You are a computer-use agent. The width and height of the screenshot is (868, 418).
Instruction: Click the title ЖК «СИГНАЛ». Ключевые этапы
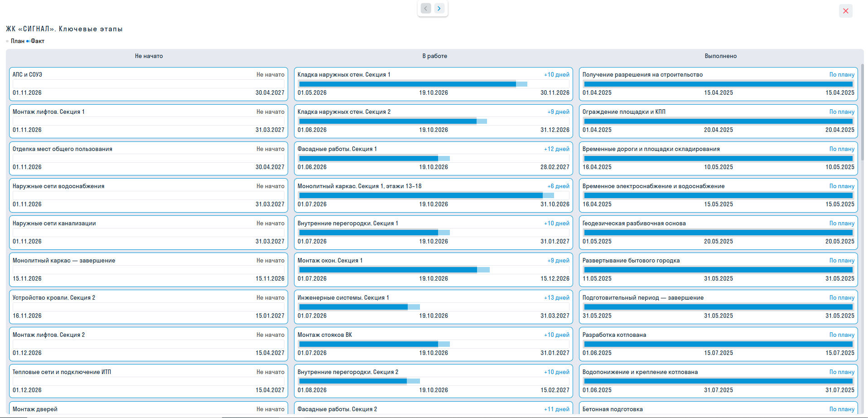(64, 29)
